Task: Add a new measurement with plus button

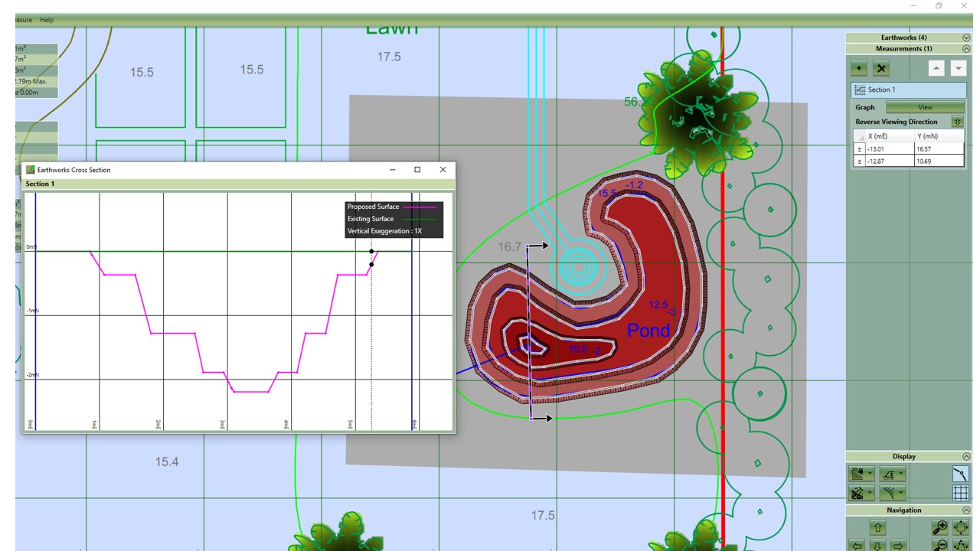Action: click(860, 68)
